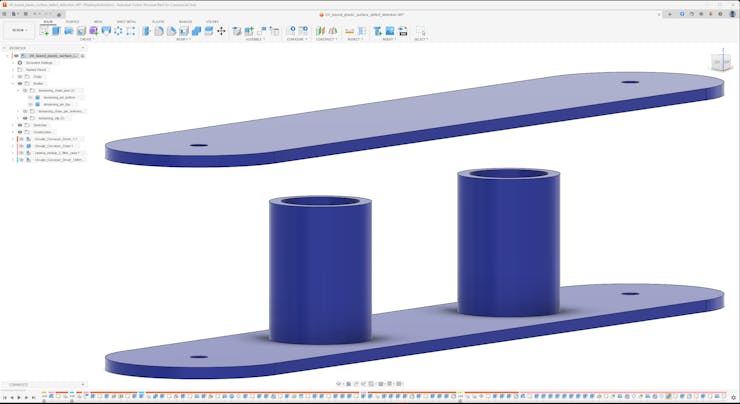Switch to the Sheet Metal toolbar tab
This screenshot has height=404, width=740.
(127, 21)
